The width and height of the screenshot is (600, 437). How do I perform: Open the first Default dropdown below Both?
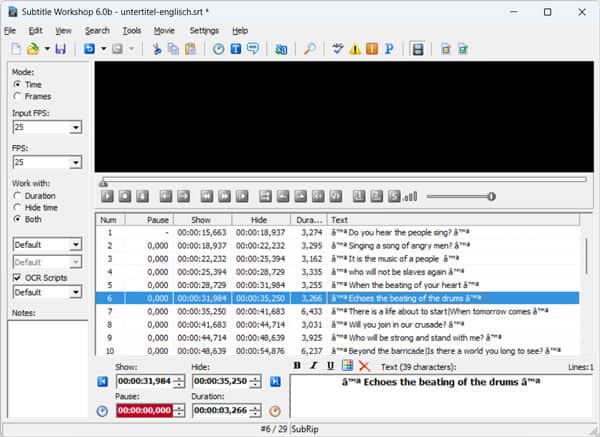76,245
